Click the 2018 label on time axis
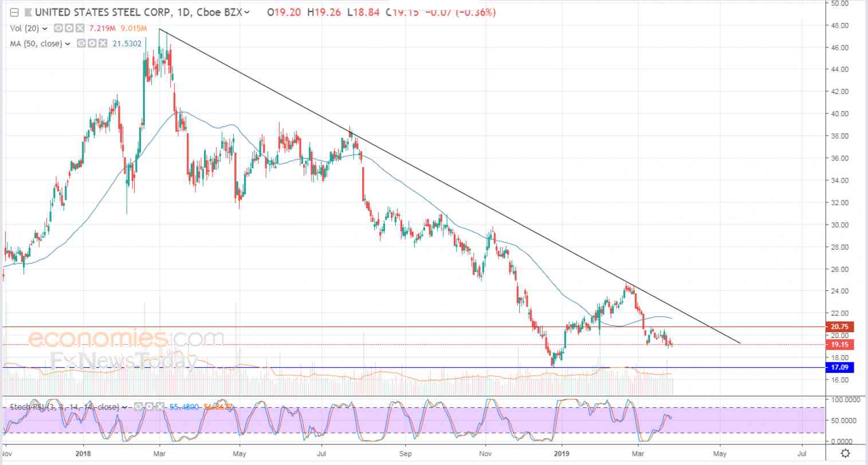Viewport: 868px width, 465px height. tap(83, 454)
